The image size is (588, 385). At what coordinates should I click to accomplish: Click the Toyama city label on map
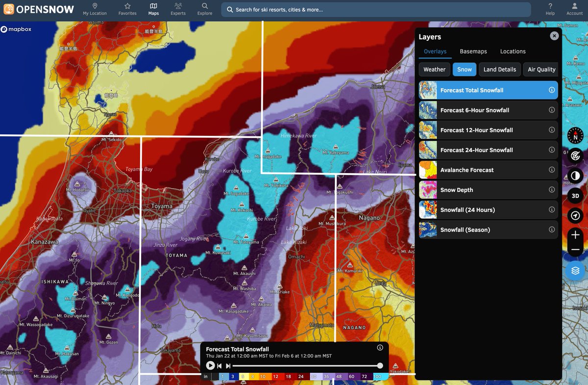(x=162, y=206)
